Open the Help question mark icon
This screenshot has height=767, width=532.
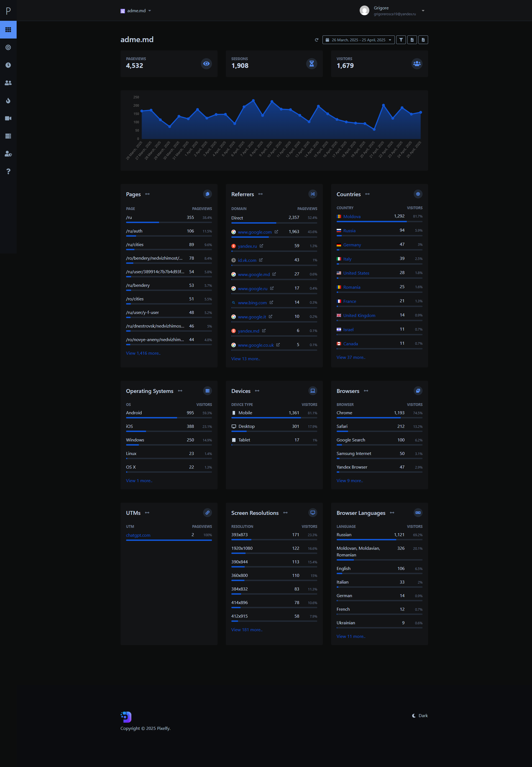tap(8, 171)
